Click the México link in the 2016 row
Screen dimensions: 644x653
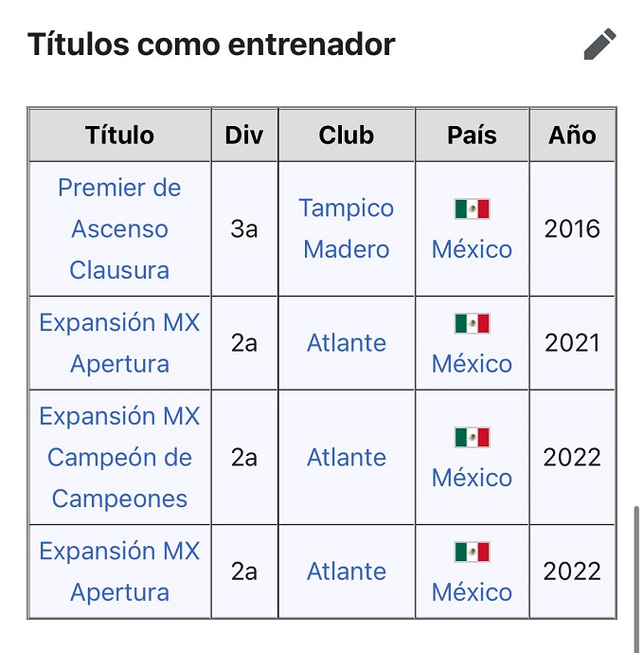tap(472, 249)
